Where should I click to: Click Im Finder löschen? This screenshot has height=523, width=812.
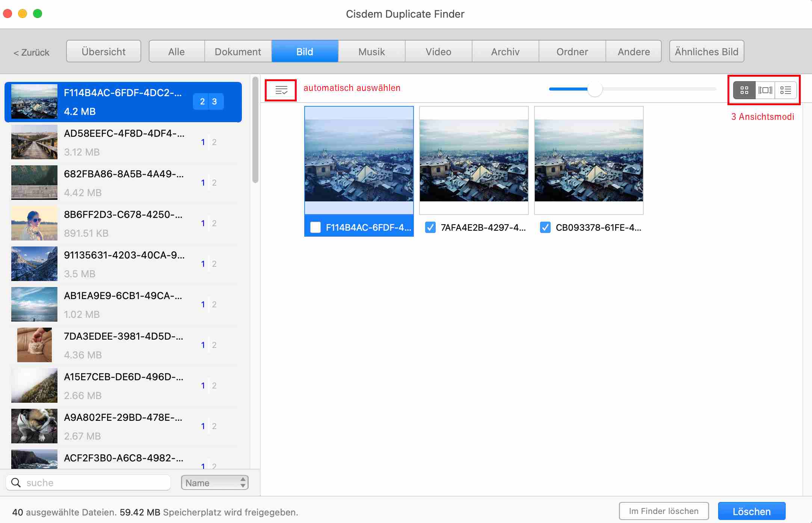(663, 511)
